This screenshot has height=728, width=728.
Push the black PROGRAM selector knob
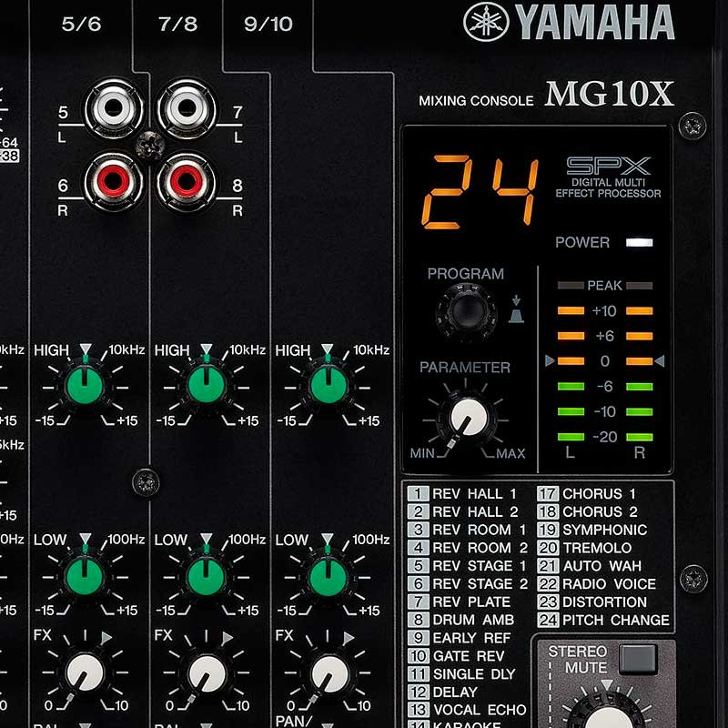click(x=466, y=312)
